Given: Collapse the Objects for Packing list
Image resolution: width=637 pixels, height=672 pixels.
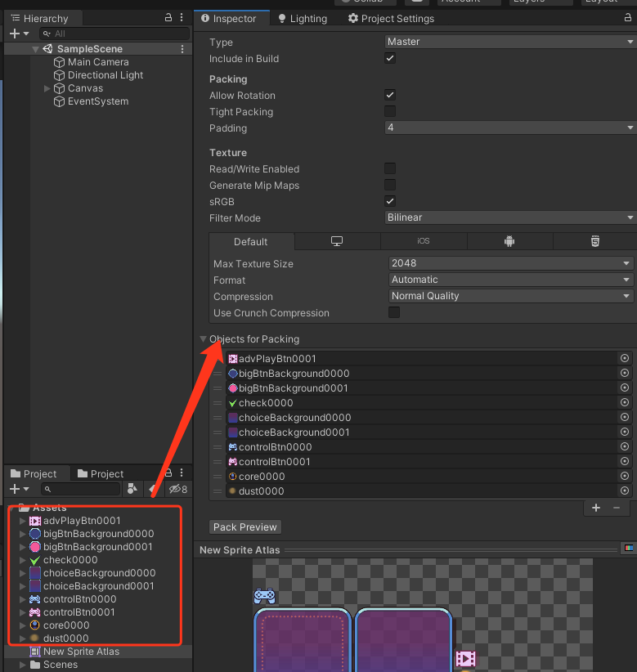Looking at the screenshot, I should click(203, 339).
